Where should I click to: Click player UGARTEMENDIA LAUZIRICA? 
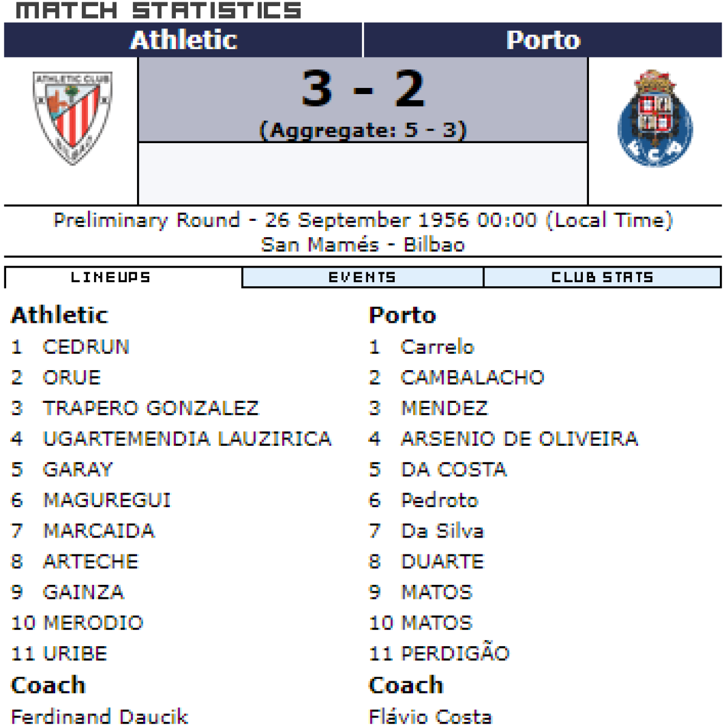coord(187,439)
